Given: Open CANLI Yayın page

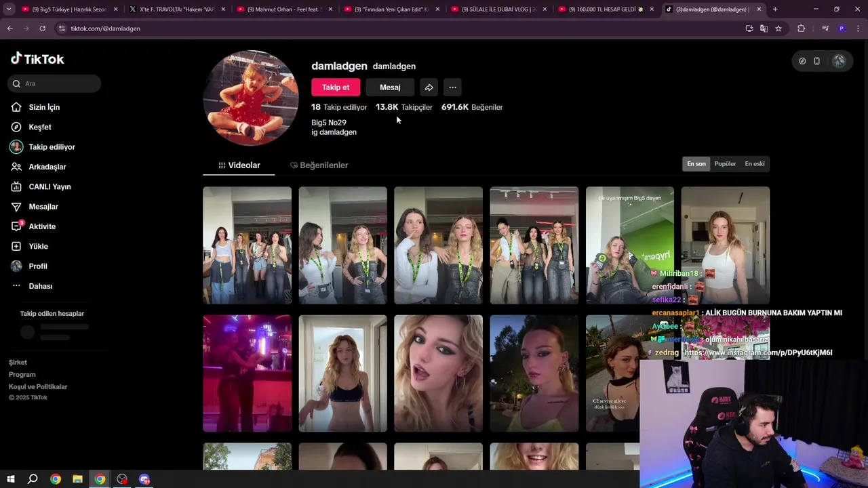Looking at the screenshot, I should [41, 186].
